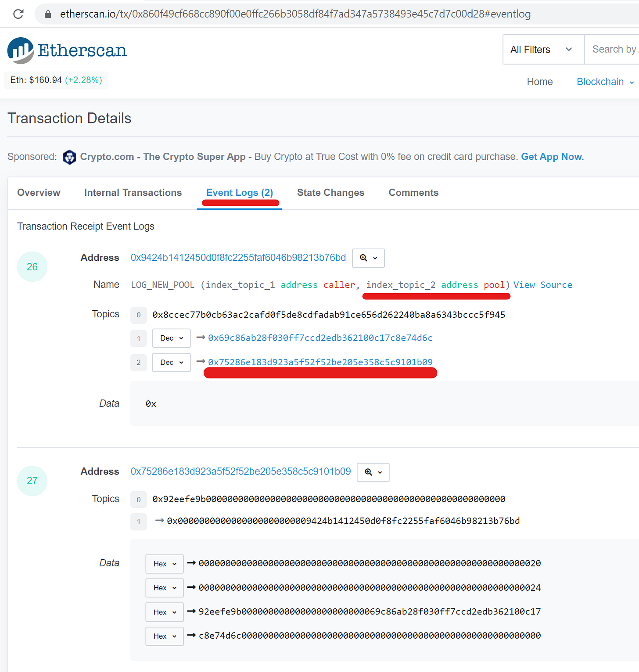Go to Home in the navigation
Image resolution: width=639 pixels, height=672 pixels.
click(x=540, y=82)
